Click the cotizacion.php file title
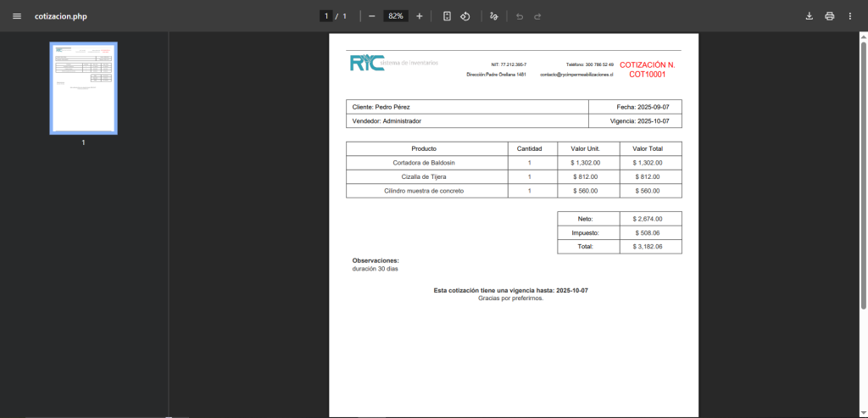The image size is (868, 418). pyautogui.click(x=61, y=16)
